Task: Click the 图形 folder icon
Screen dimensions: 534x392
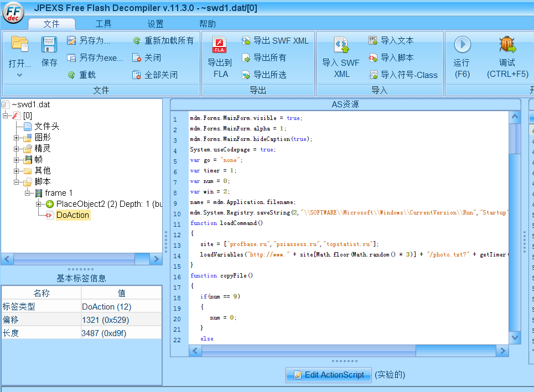Action: tap(28, 138)
